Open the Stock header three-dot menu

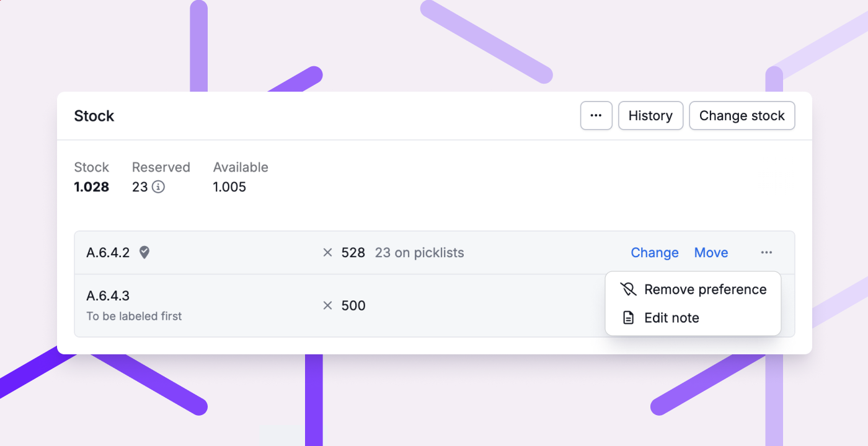click(x=596, y=116)
